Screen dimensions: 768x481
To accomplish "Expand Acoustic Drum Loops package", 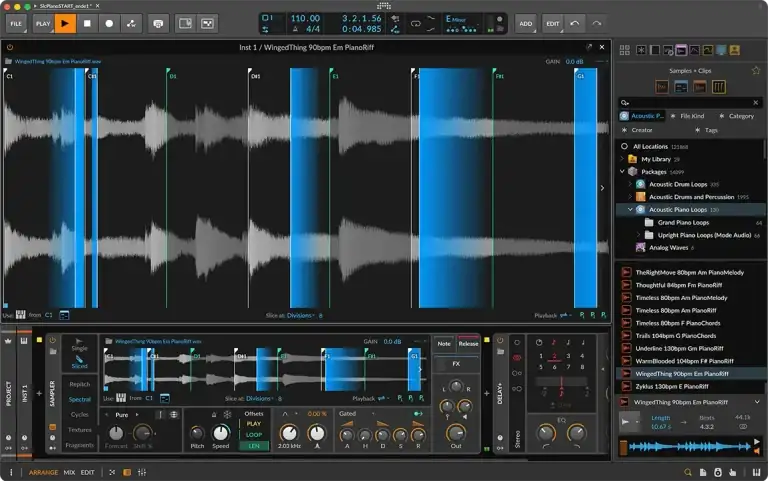I will [630, 184].
